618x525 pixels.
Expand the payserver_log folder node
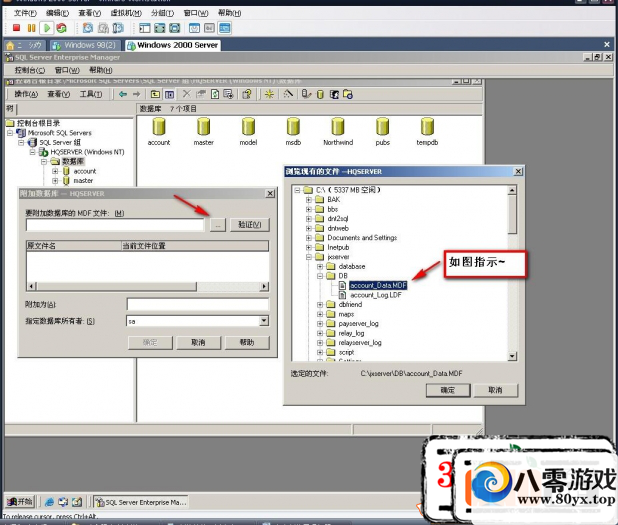(320, 324)
